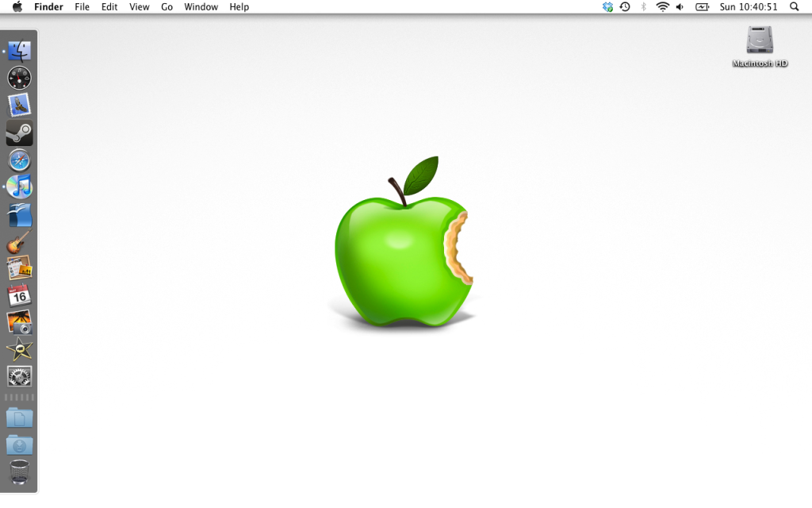Launch iTunes from the dock
Viewport: 812px width, 508px height.
pyautogui.click(x=20, y=187)
